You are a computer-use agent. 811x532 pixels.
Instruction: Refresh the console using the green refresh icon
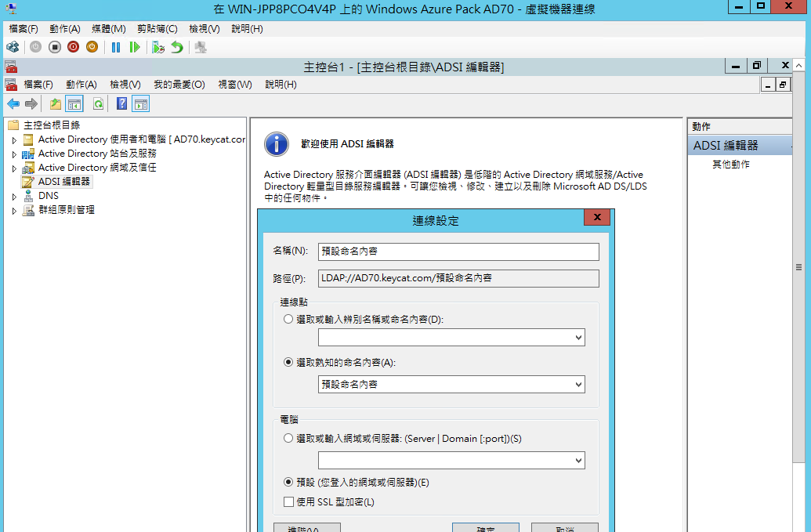point(98,104)
